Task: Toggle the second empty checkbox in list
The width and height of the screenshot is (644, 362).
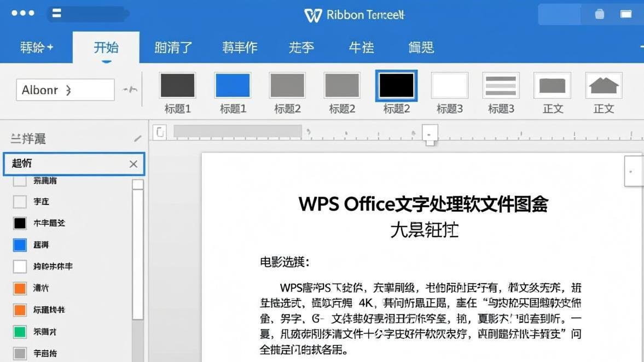Action: 20,202
